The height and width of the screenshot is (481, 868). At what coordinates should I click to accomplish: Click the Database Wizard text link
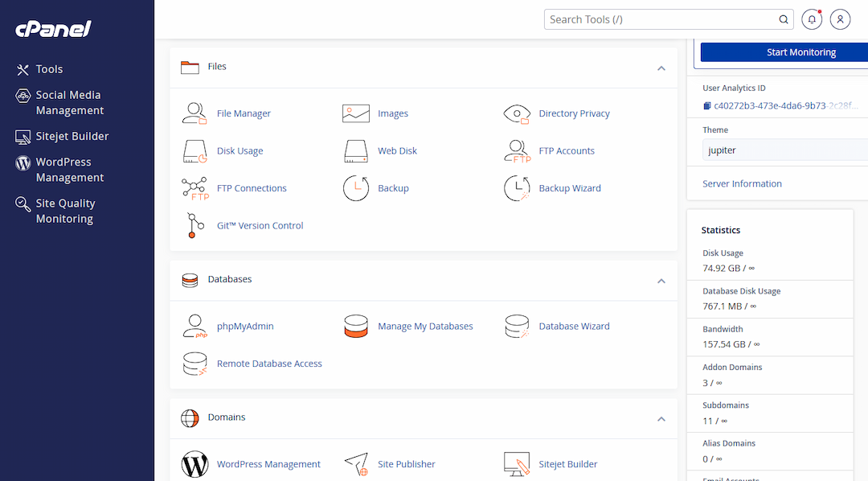574,327
